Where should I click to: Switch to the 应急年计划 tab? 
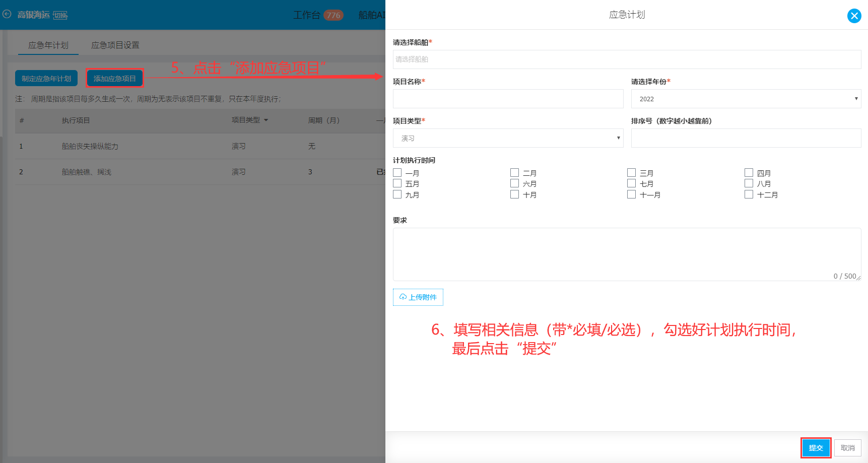(x=48, y=45)
